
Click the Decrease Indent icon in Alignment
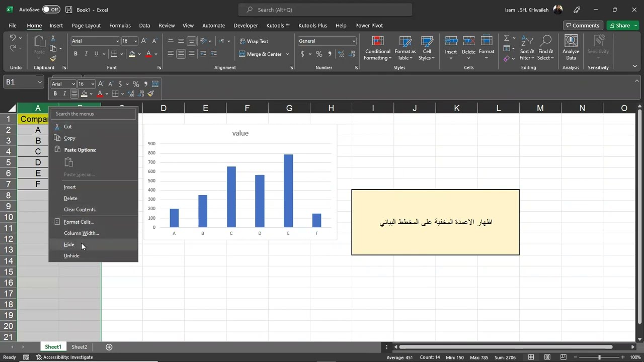pyautogui.click(x=203, y=54)
